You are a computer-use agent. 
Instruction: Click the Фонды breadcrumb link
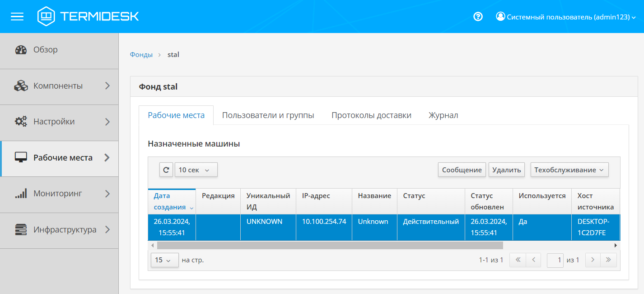coord(141,55)
